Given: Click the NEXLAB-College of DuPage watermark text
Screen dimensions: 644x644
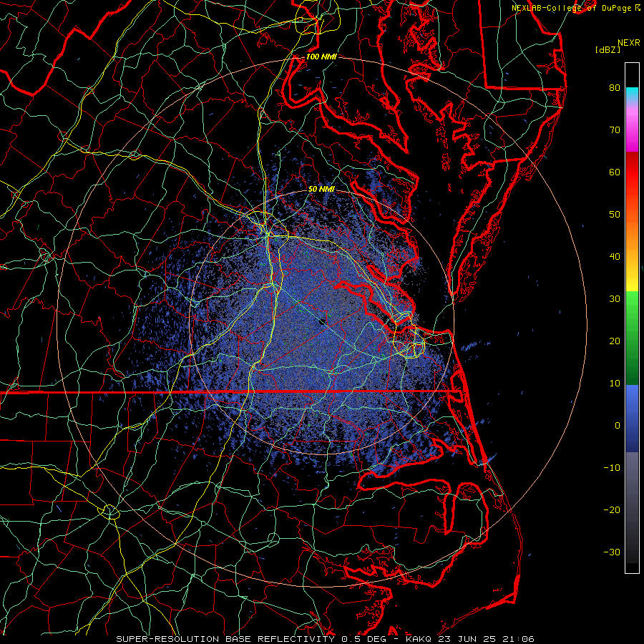Looking at the screenshot, I should click(572, 8).
